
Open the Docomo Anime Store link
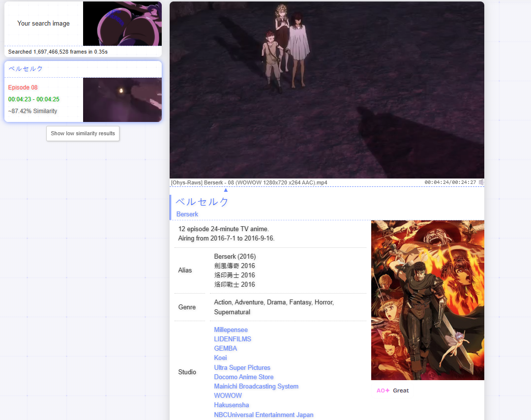click(244, 377)
